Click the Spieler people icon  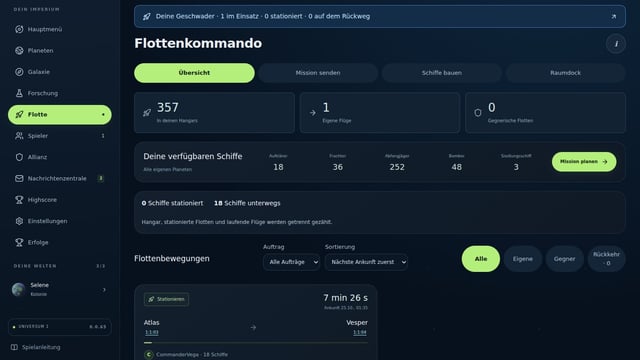tap(19, 136)
